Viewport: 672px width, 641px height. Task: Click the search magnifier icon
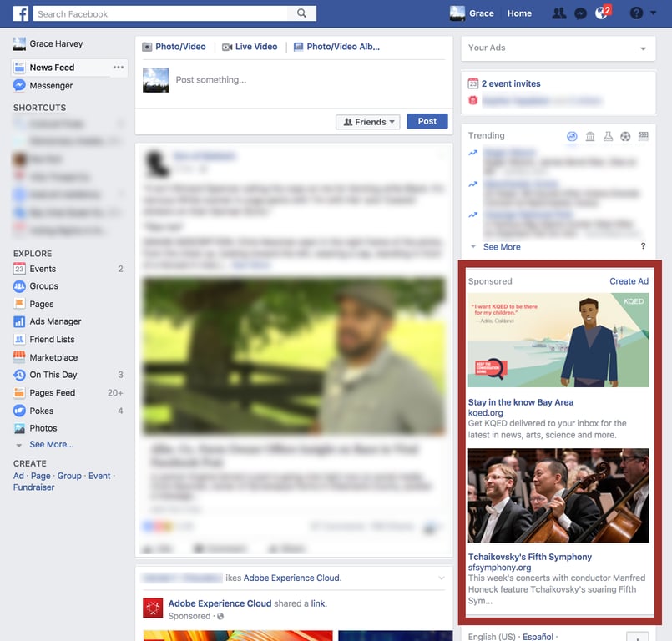(301, 13)
